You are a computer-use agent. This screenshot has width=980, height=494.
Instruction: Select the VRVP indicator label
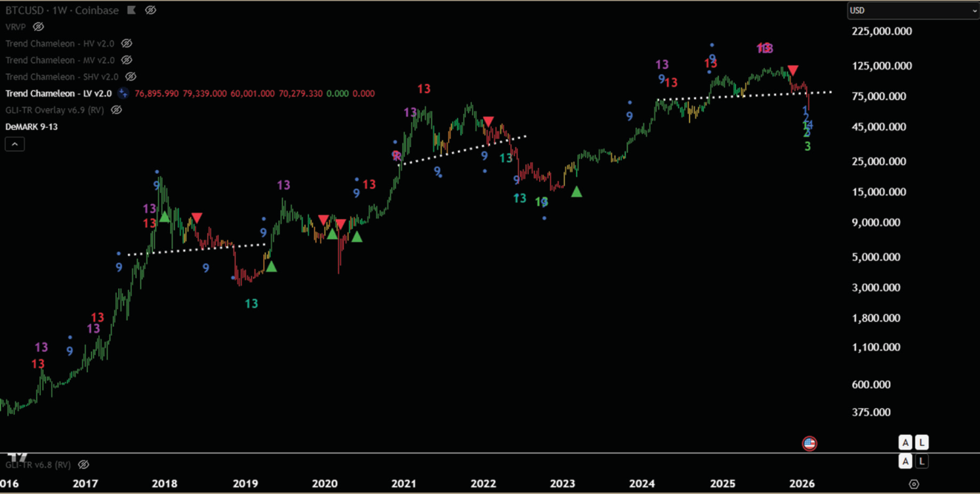(16, 27)
